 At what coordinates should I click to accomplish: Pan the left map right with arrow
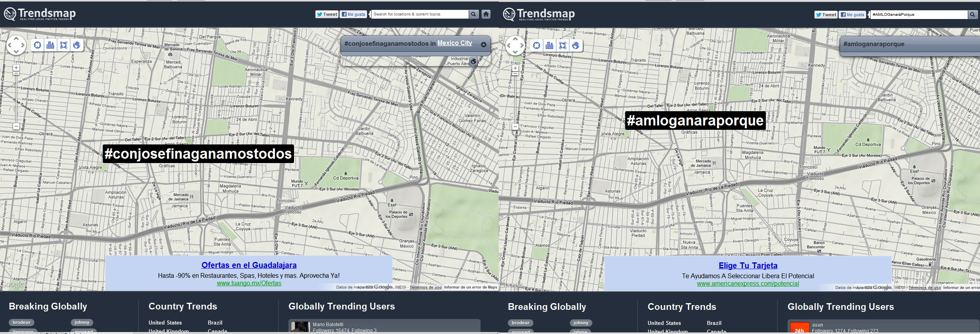tap(23, 45)
